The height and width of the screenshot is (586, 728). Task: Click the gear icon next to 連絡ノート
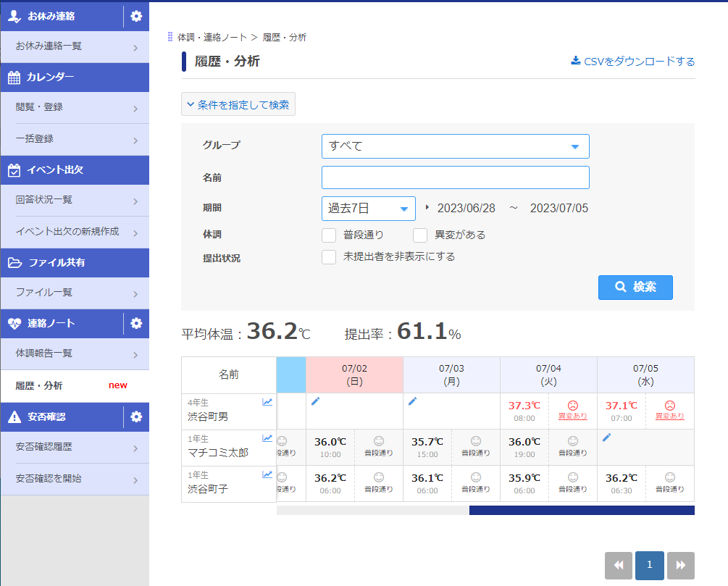tap(136, 323)
